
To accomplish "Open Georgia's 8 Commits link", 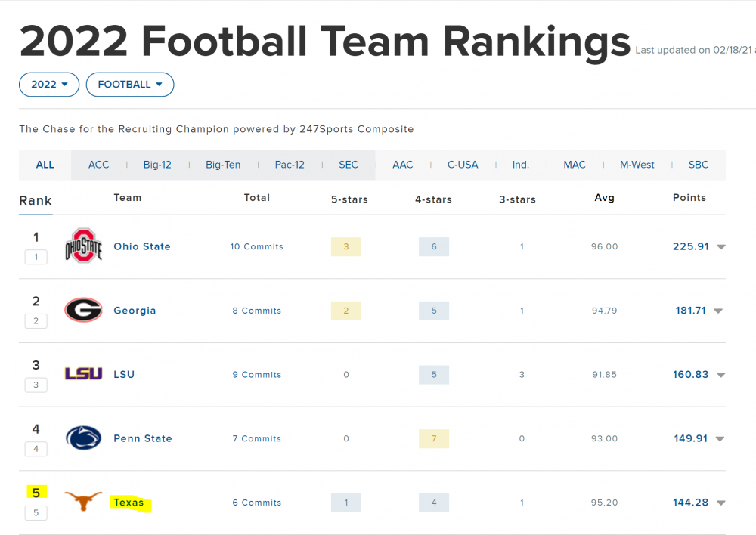I will pos(257,311).
